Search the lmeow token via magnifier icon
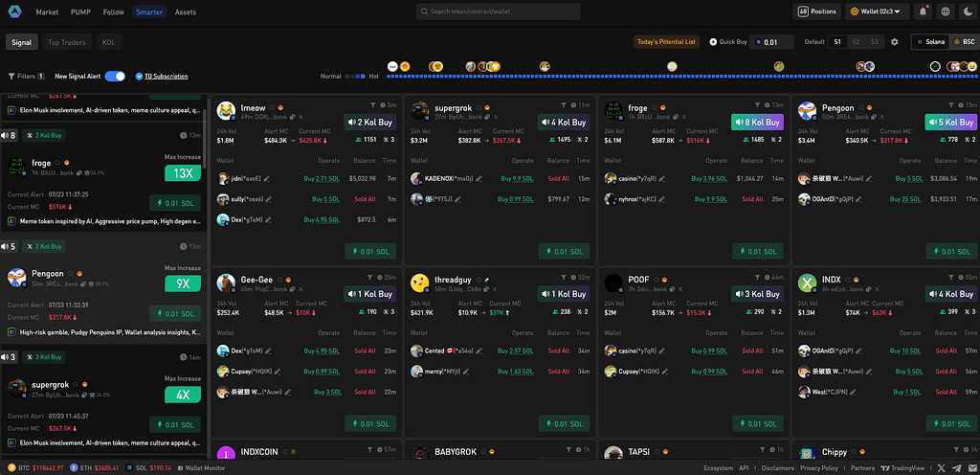The width and height of the screenshot is (980, 475). pyautogui.click(x=272, y=108)
